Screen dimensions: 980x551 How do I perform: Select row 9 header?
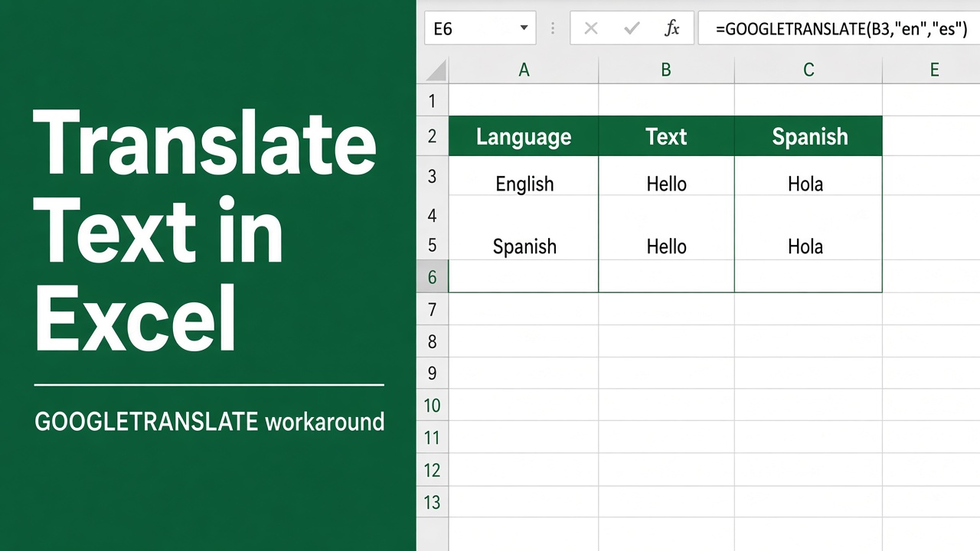433,373
